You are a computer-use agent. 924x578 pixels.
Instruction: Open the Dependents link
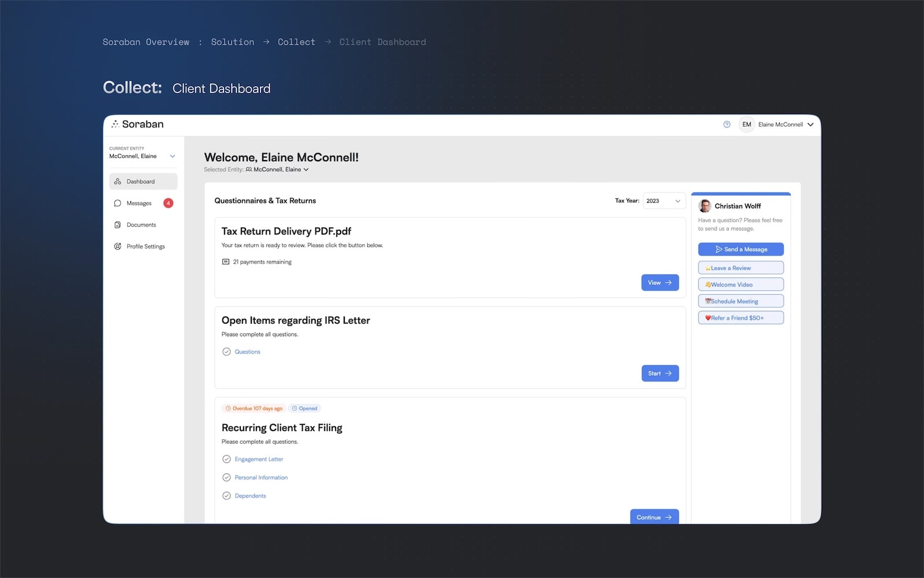click(250, 496)
